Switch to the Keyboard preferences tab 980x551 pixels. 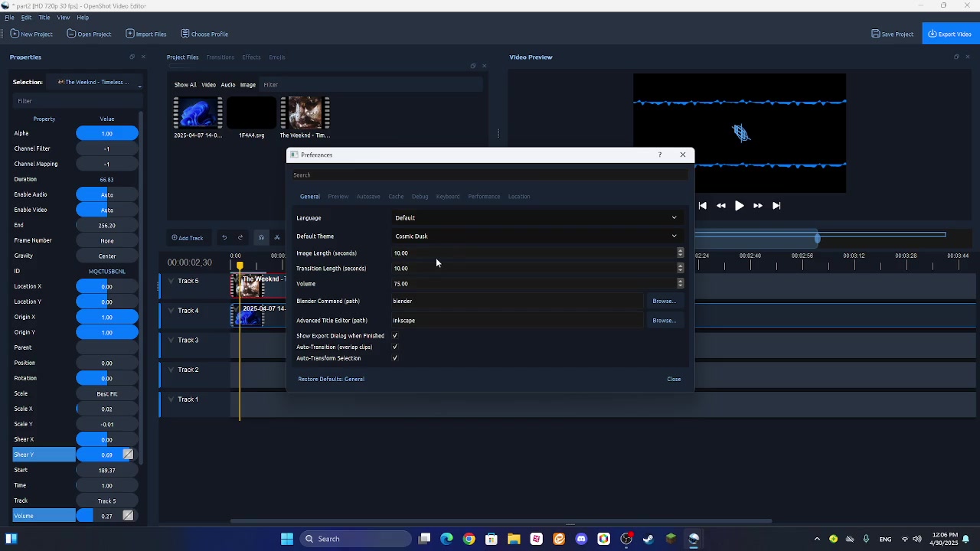[x=448, y=197]
